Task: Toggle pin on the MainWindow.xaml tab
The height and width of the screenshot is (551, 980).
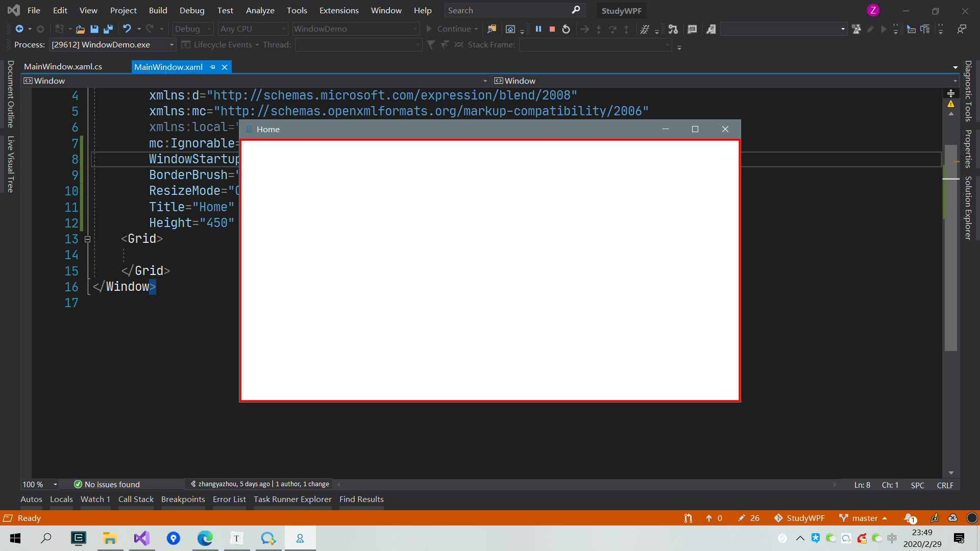Action: [x=213, y=67]
